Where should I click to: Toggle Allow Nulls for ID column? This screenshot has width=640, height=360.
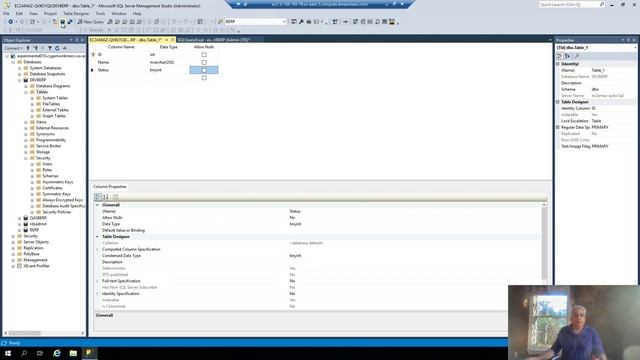204,55
